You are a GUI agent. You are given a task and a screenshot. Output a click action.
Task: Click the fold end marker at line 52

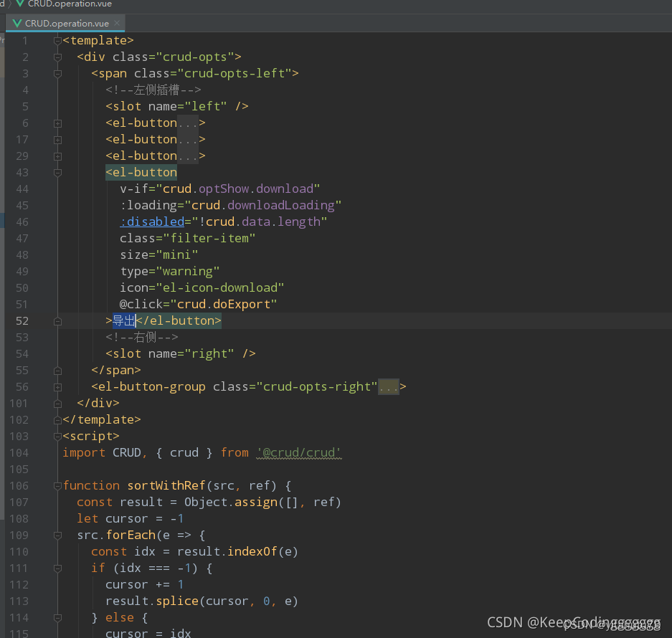pyautogui.click(x=57, y=321)
